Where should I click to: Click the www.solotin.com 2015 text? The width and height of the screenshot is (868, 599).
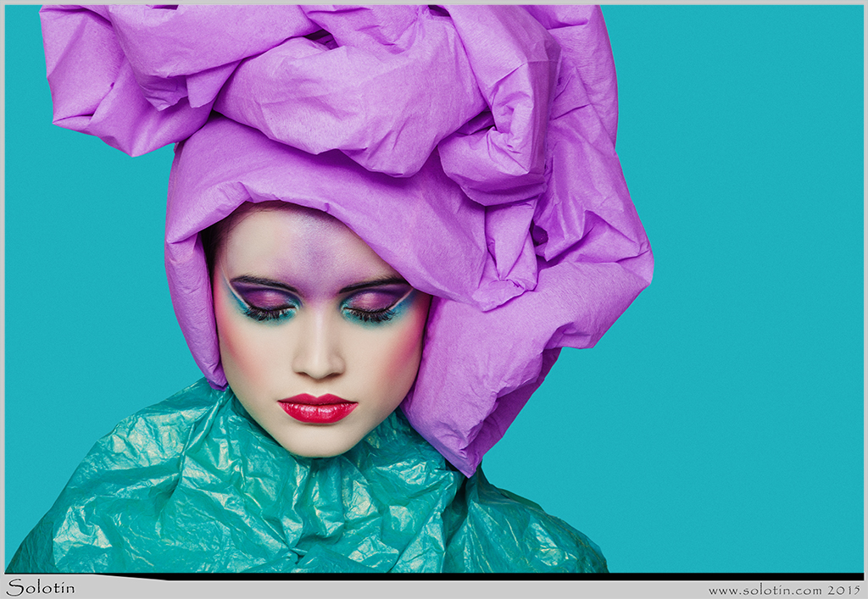(x=784, y=590)
